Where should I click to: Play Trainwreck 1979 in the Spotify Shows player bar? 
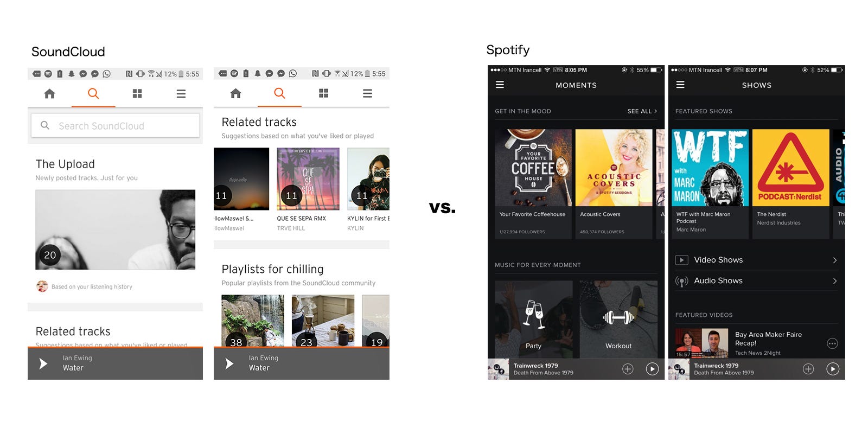(x=832, y=369)
